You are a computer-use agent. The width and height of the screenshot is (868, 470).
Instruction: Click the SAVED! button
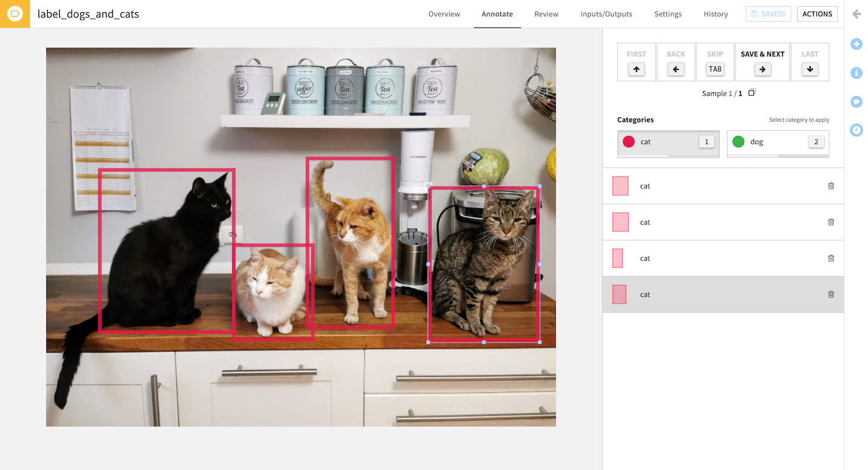pyautogui.click(x=768, y=14)
